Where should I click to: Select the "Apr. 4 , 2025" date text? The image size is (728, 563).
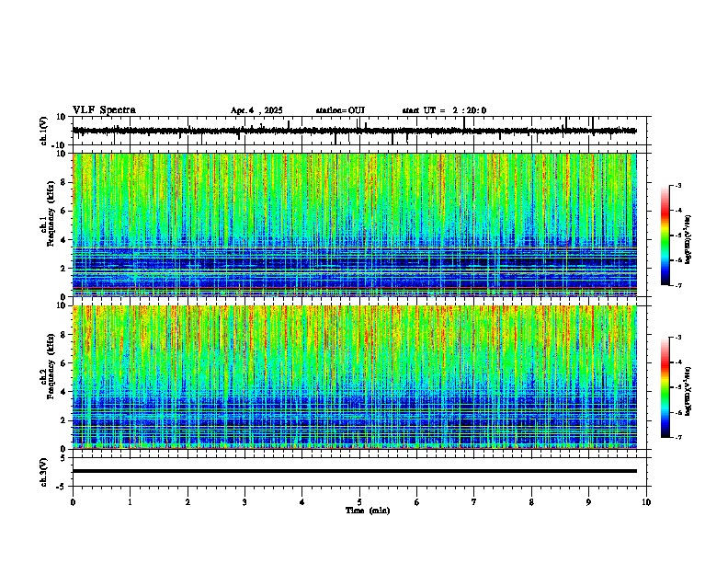pos(256,110)
